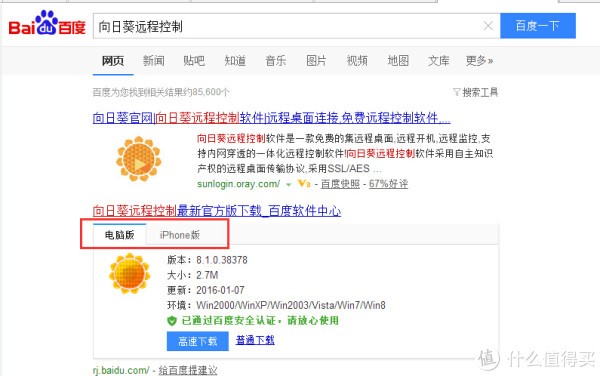
Task: Switch to the 新闻 tab
Action: click(153, 61)
